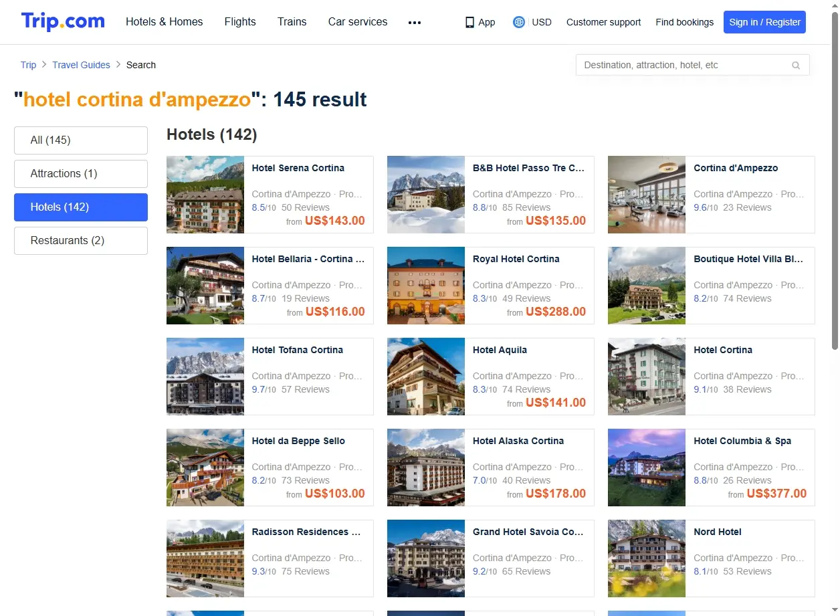Open the more options ellipsis menu
840x616 pixels.
(415, 22)
